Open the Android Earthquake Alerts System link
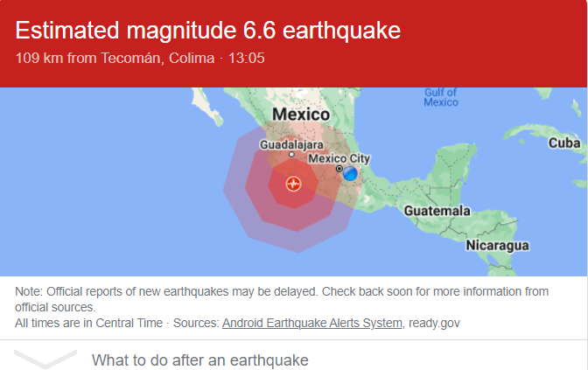The height and width of the screenshot is (370, 588). click(312, 323)
